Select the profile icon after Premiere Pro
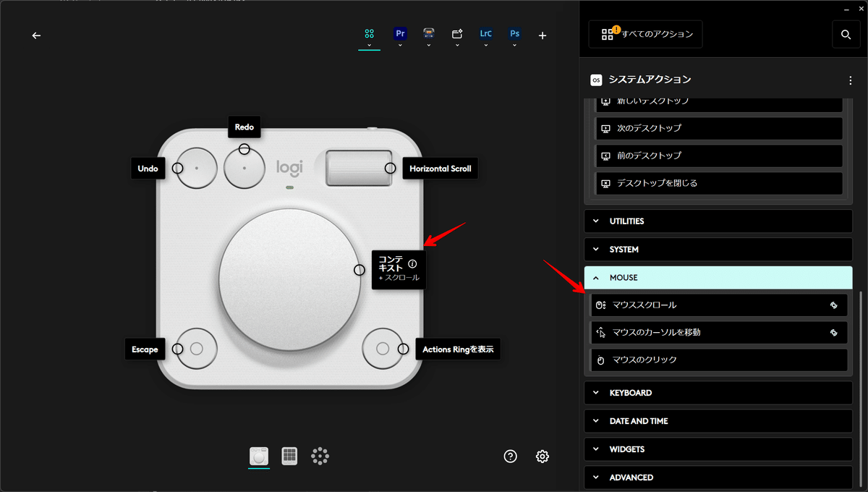Viewport: 868px width, 492px height. click(429, 34)
